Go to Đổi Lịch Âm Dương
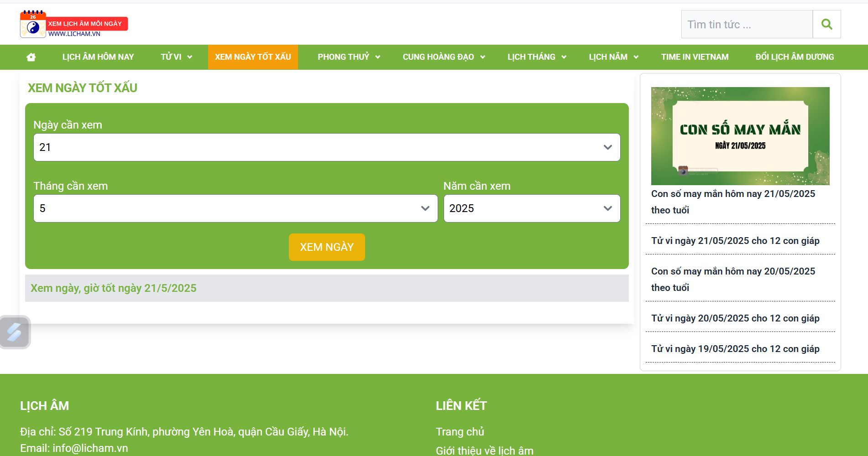This screenshot has height=456, width=868. point(794,57)
